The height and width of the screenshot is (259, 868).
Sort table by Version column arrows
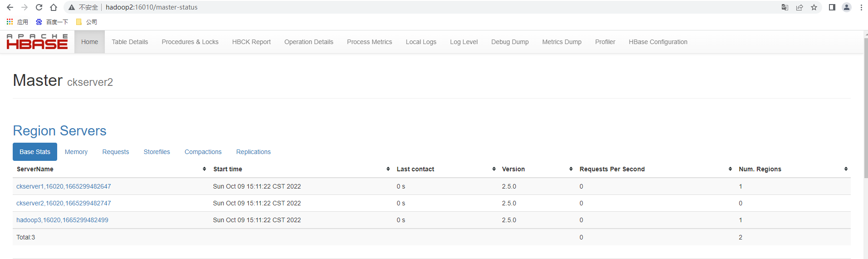click(x=571, y=169)
